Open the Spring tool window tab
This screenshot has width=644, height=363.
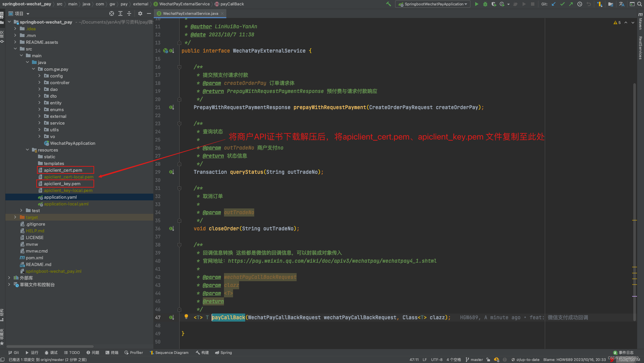[224, 353]
